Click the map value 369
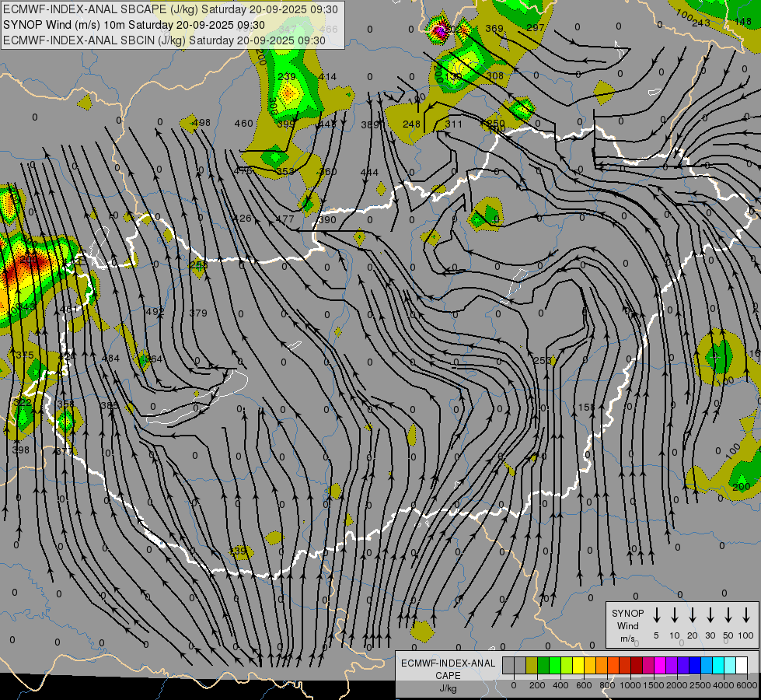 tap(494, 28)
